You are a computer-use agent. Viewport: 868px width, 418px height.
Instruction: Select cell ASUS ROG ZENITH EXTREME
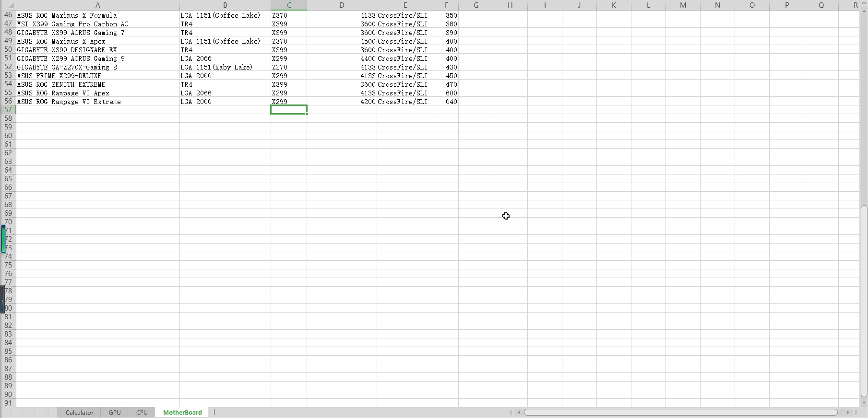click(98, 84)
